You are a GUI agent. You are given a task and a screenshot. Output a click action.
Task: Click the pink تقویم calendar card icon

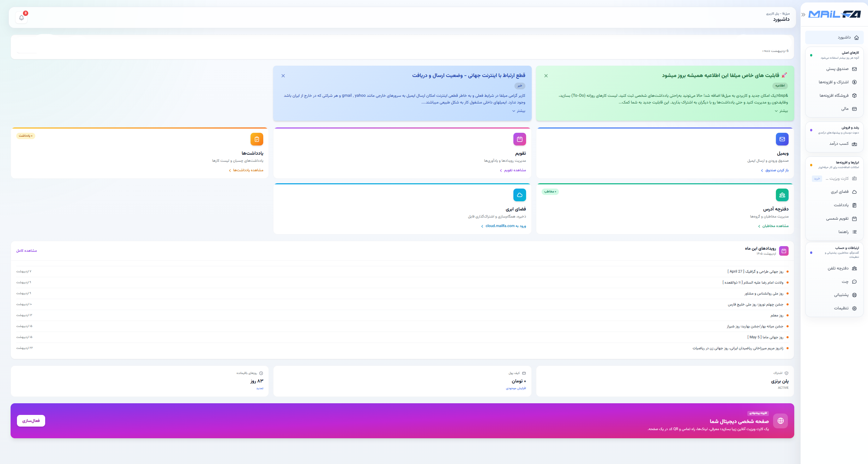[x=520, y=139]
